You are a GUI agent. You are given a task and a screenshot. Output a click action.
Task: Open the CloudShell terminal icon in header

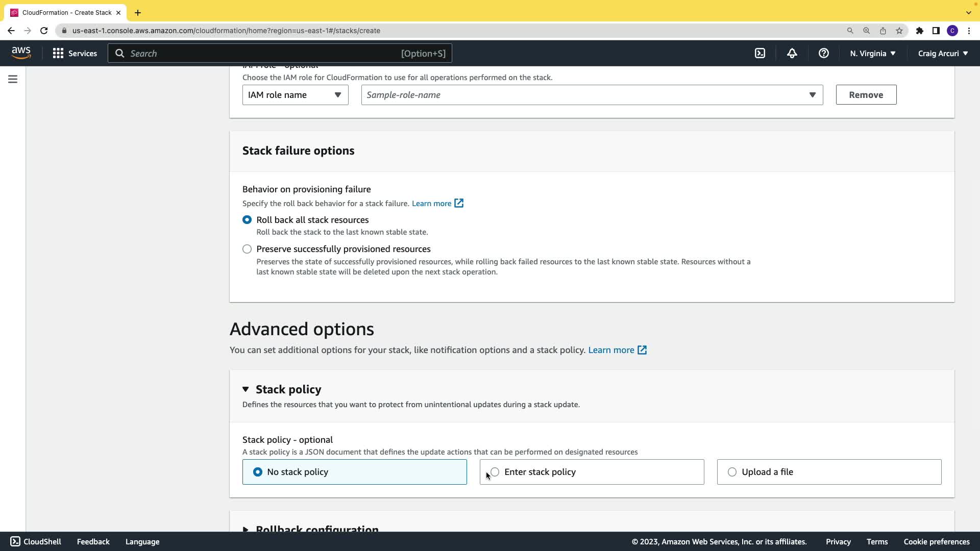[x=760, y=54]
